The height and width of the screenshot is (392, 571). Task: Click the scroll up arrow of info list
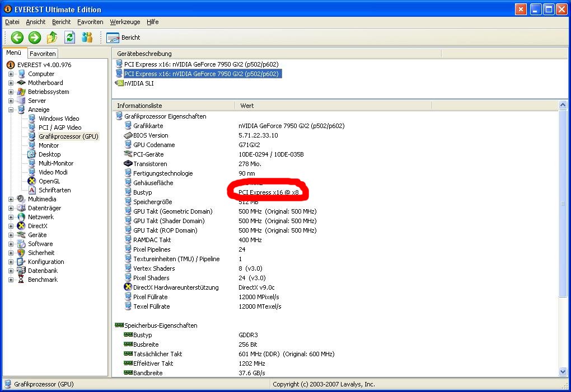(563, 105)
